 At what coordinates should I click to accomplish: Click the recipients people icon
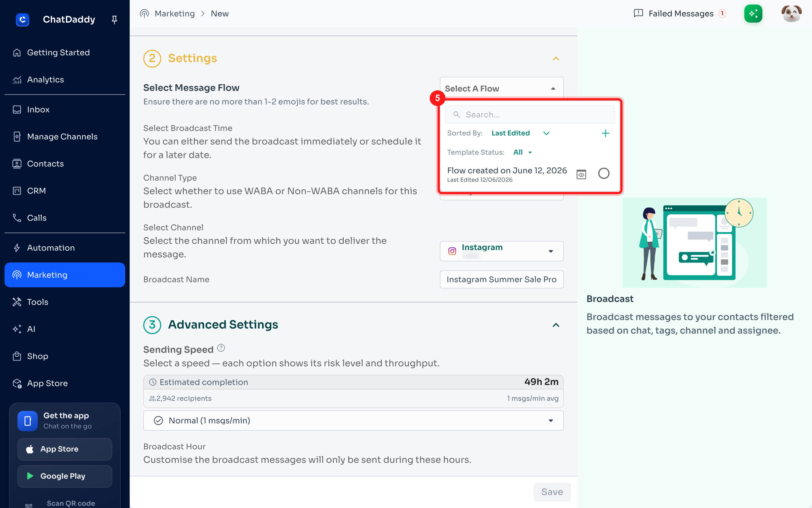pos(152,398)
